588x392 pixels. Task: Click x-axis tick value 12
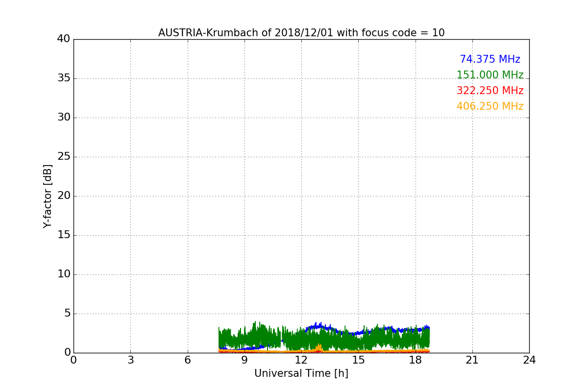(x=301, y=360)
